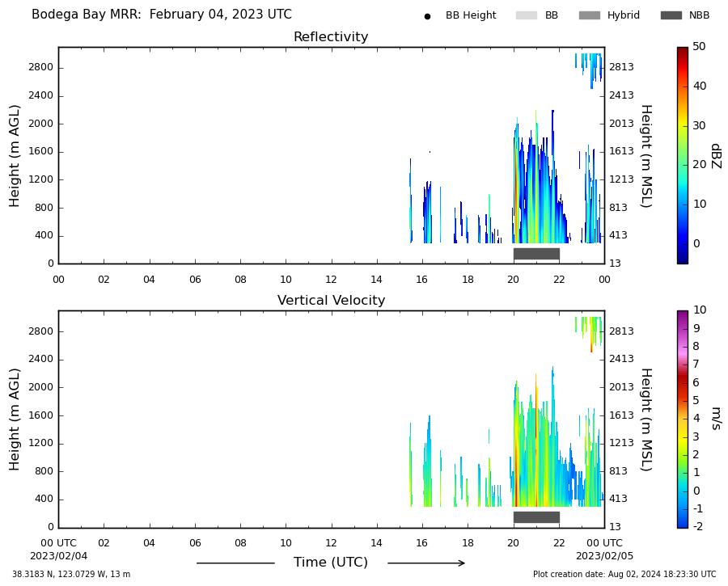The width and height of the screenshot is (728, 586).
Task: Click the '00 UTC' label at the left of the time axis
Action: pyautogui.click(x=58, y=543)
